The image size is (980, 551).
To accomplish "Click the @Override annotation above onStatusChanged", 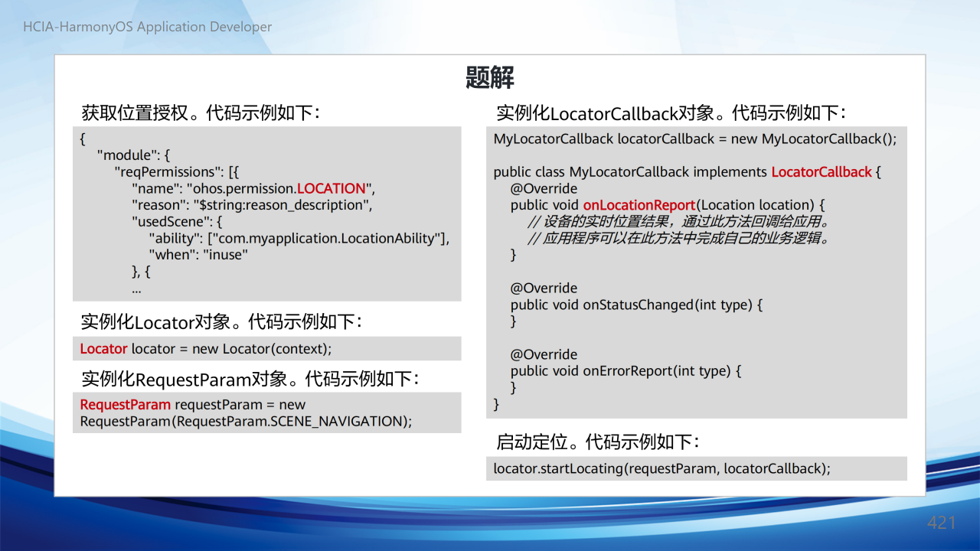I will [x=544, y=288].
